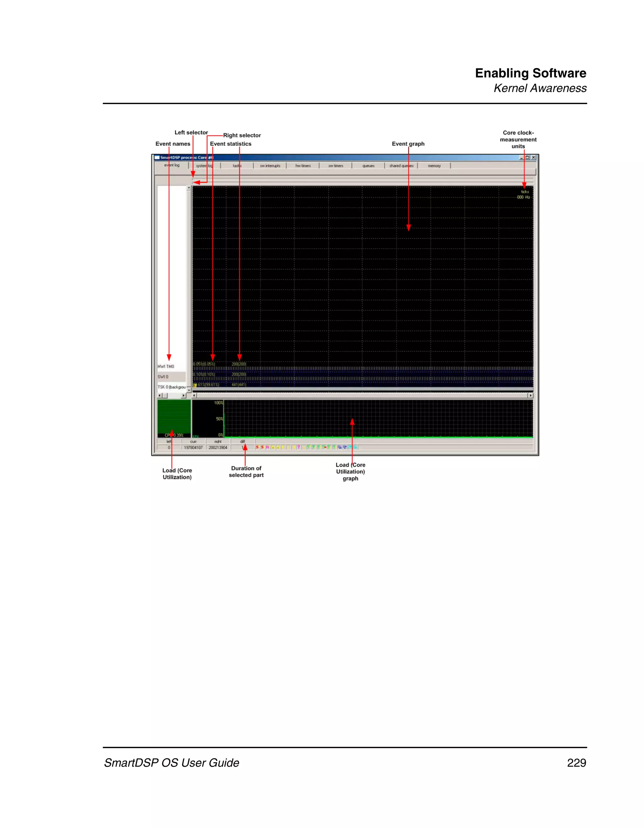This screenshot has height=828, width=644.
Task: Click the event names vertical scroll-up arrow
Action: (189, 188)
